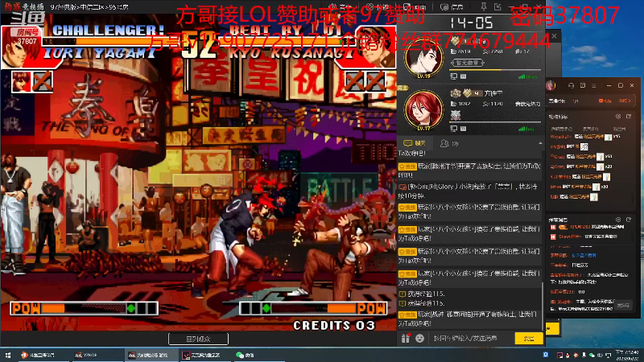
Task: Click second player's keyboard icon
Action: click(x=464, y=129)
